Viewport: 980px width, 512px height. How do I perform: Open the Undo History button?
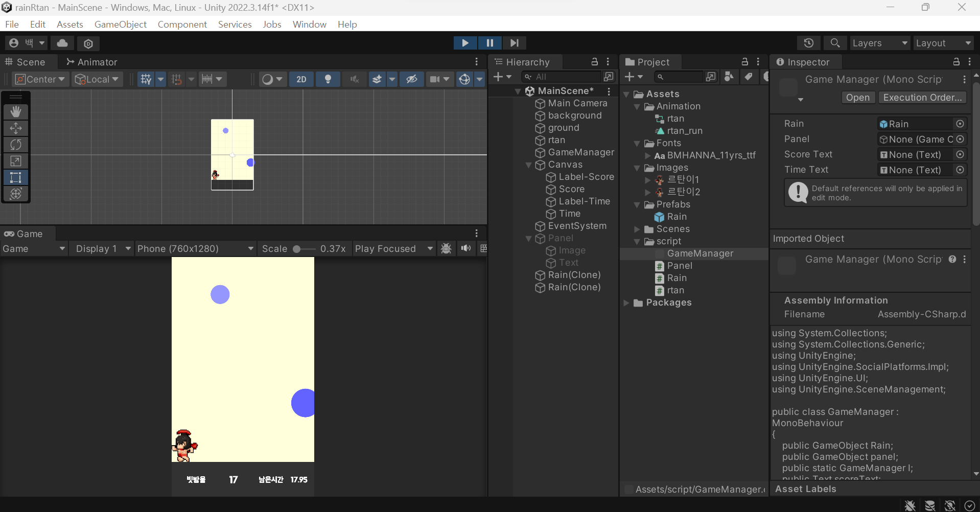[x=808, y=43]
